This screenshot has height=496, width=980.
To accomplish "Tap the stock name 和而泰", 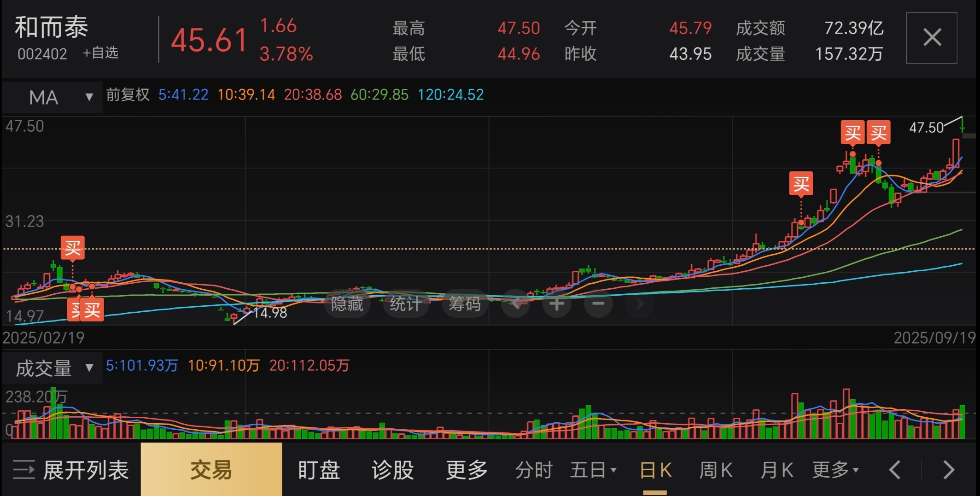I will 51,27.
